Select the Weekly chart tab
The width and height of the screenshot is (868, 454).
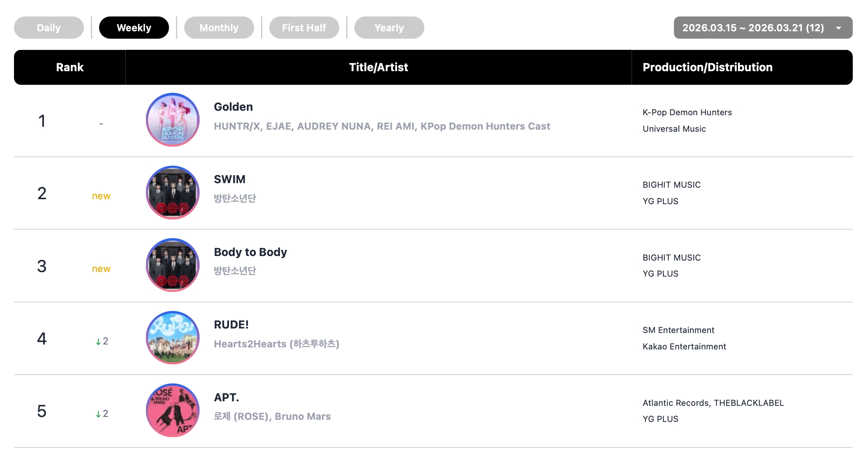[134, 28]
